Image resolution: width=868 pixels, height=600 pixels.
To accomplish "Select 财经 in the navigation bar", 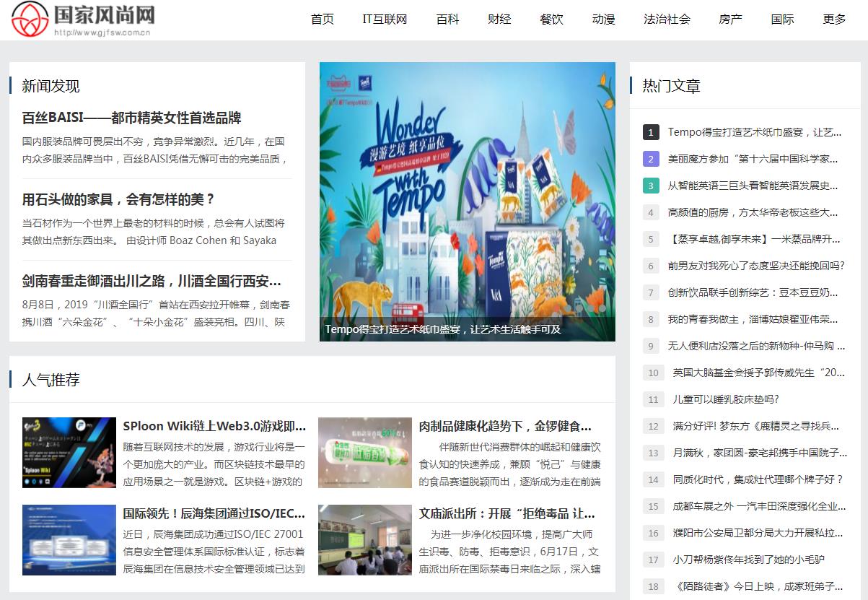I will [x=499, y=19].
